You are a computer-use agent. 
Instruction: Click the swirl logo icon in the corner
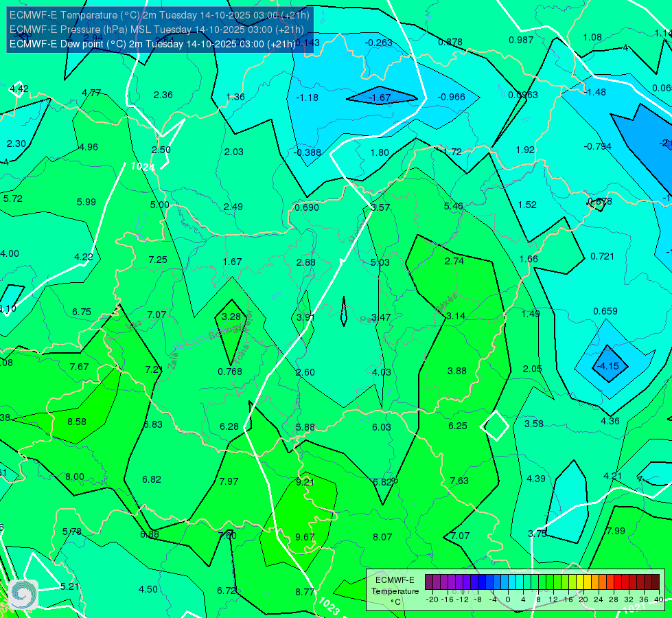[x=23, y=595]
